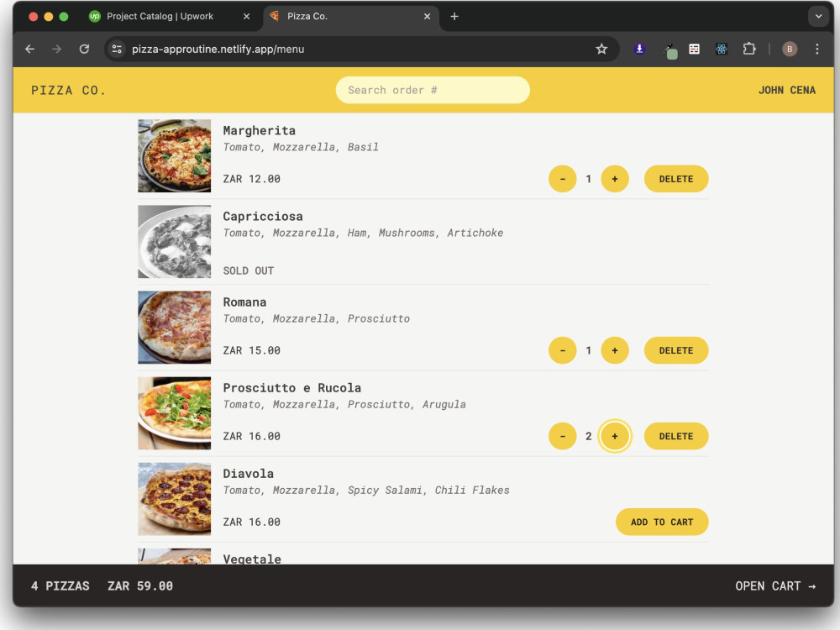Delete Prosciutto e Rucola from the cart
This screenshot has width=840, height=630.
click(x=676, y=436)
